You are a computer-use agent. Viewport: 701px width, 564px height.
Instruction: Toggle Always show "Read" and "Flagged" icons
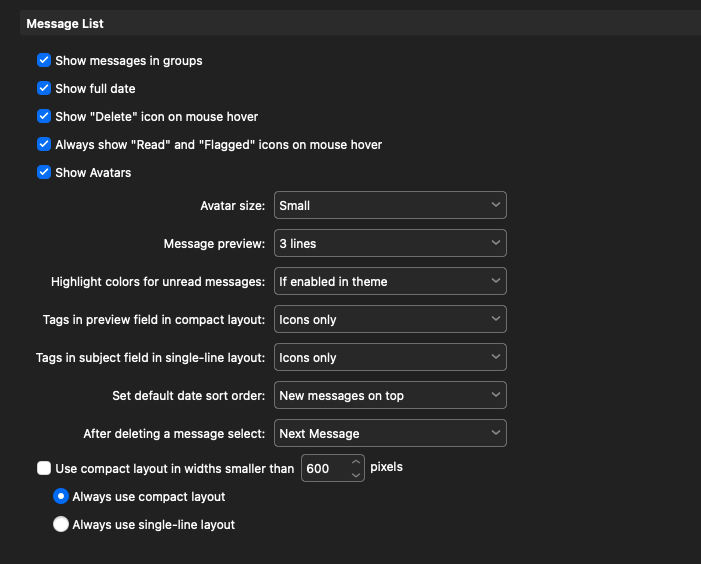(x=44, y=145)
